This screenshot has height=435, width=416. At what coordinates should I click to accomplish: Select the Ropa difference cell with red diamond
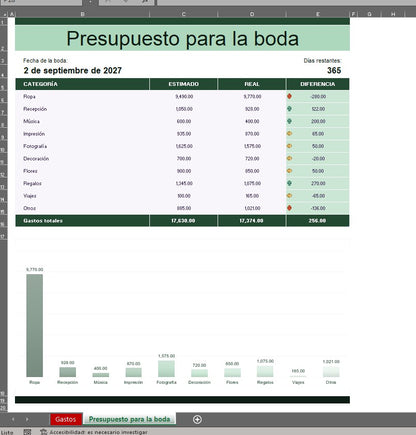318,96
